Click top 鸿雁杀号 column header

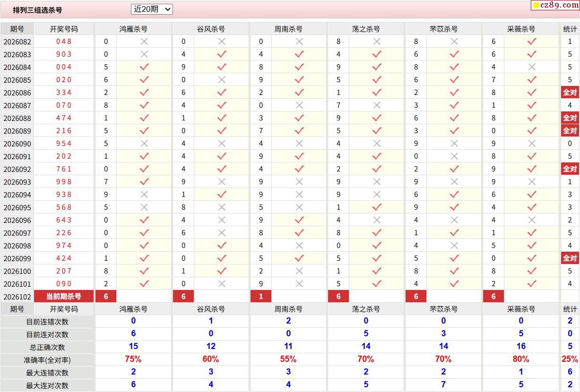click(133, 29)
